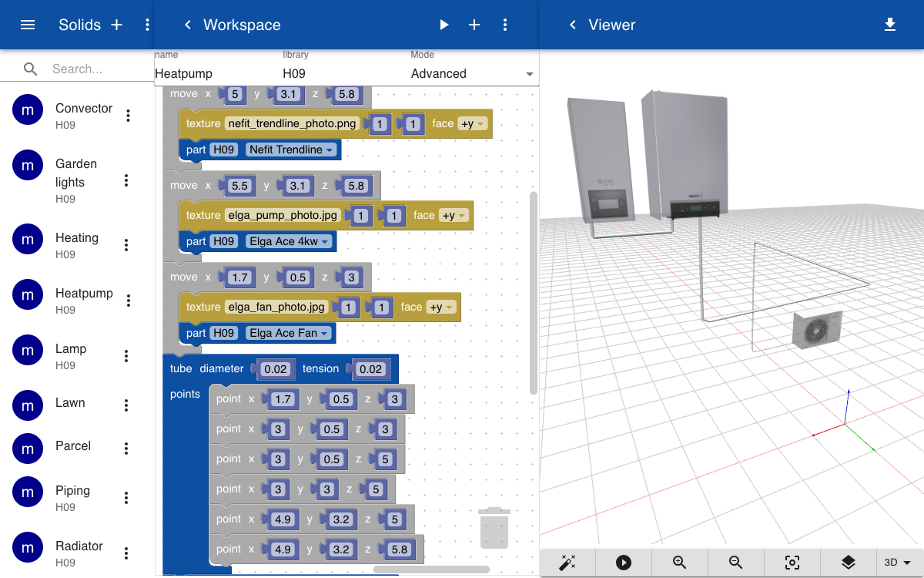Open the Elga Ace Fan part dropdown
The width and height of the screenshot is (924, 578).
[290, 333]
